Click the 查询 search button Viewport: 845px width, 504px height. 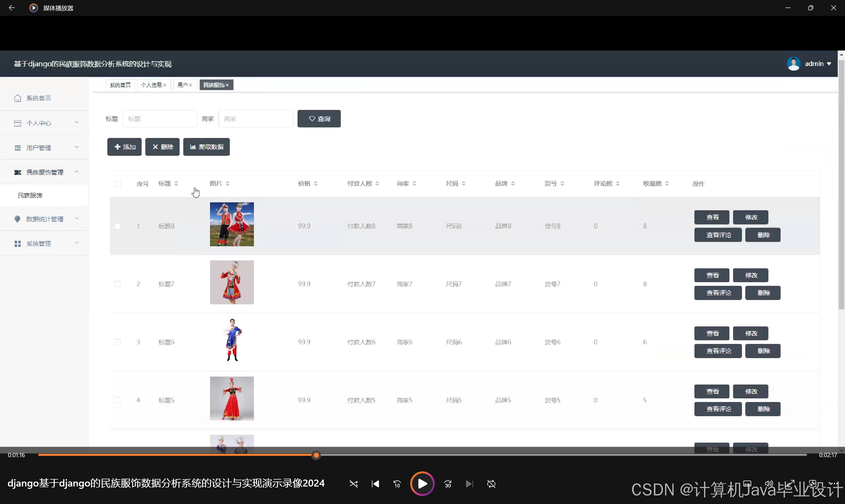[319, 118]
